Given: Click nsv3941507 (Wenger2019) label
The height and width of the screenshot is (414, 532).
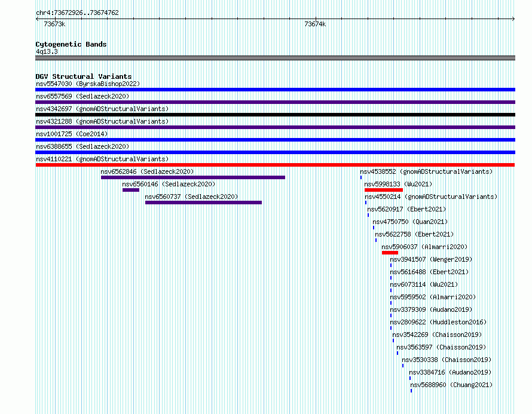Looking at the screenshot, I should 431,259.
